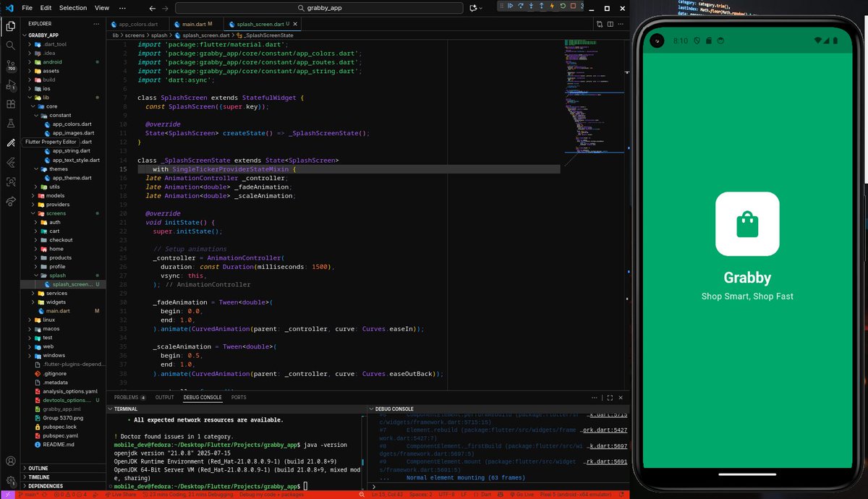Click the Go Forward arrow in the title bar
This screenshot has width=868, height=499.
tap(166, 8)
